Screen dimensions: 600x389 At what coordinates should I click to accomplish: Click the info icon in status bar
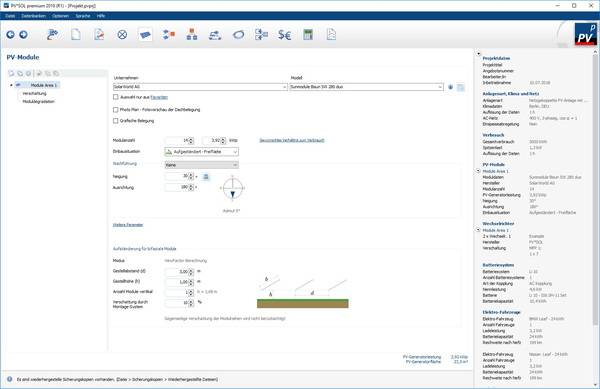(10, 379)
